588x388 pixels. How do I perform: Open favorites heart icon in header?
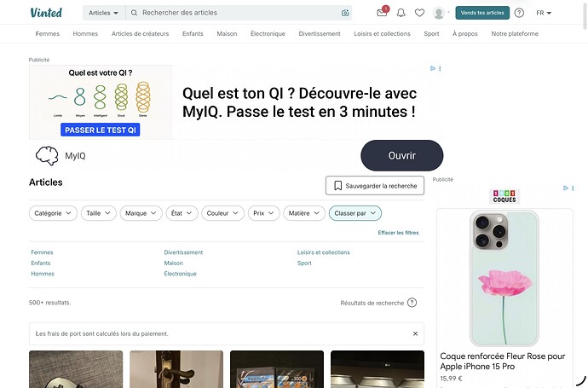(x=419, y=13)
